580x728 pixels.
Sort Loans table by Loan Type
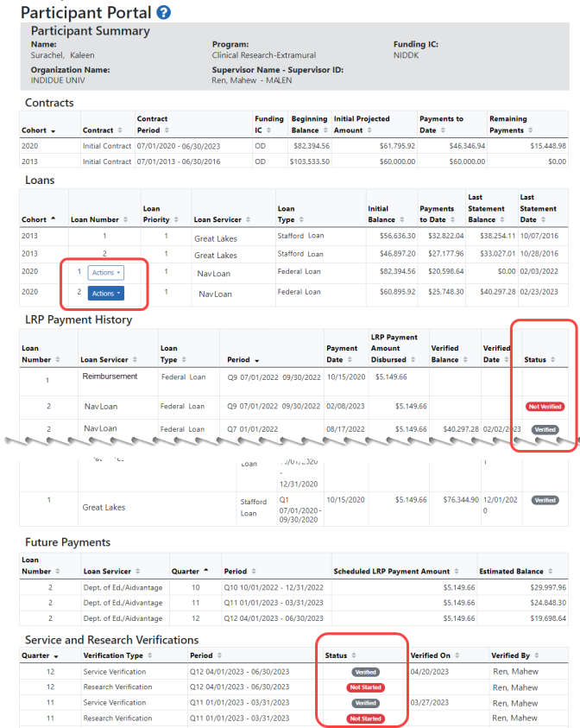point(291,214)
